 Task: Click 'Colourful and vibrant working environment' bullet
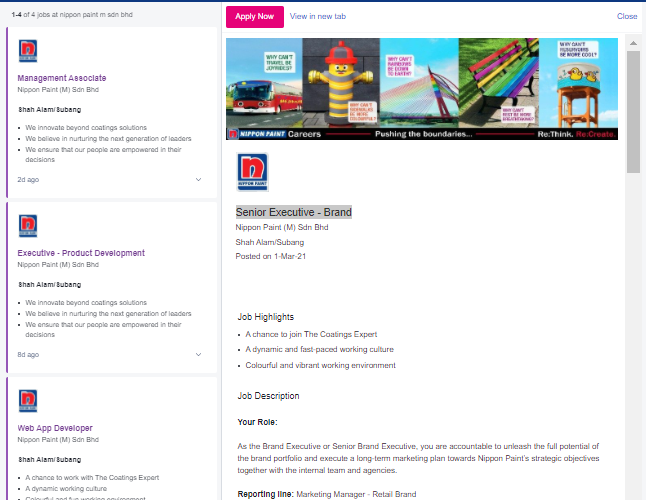pyautogui.click(x=321, y=365)
